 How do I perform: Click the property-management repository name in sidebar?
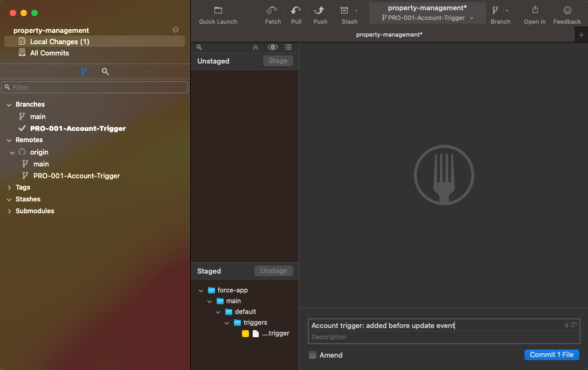[x=51, y=30]
